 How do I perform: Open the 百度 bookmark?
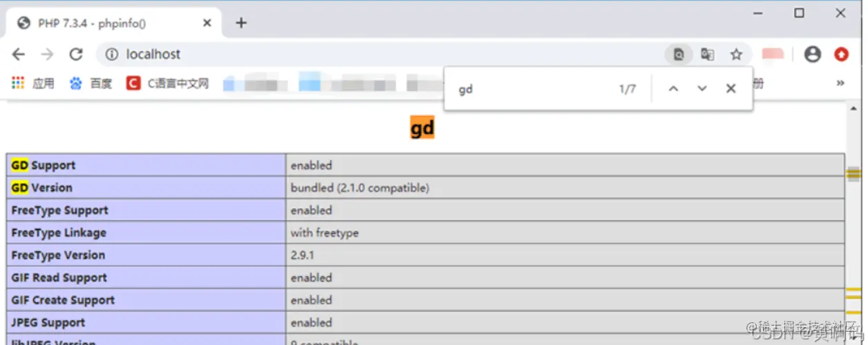90,83
